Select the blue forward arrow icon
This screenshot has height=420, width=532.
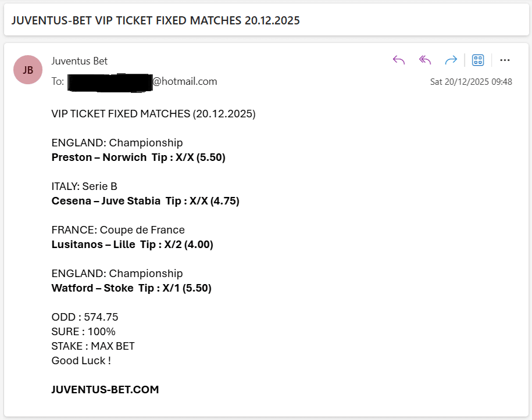pyautogui.click(x=451, y=60)
